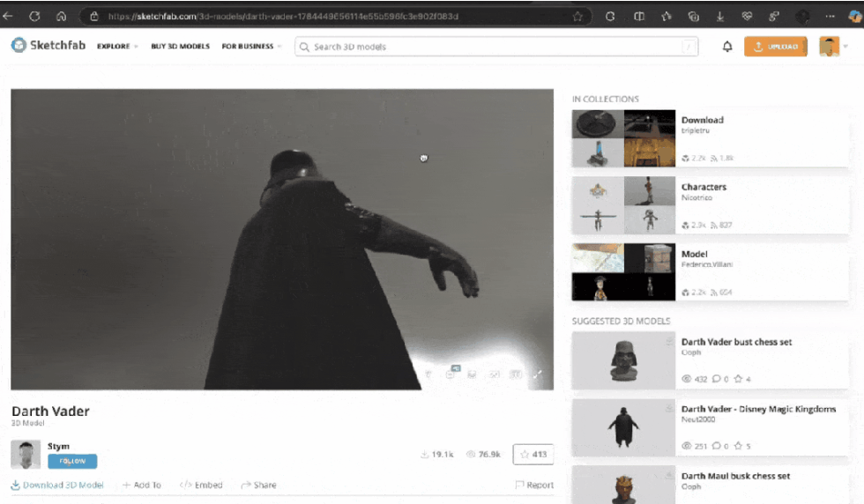
Task: Open the Embed code option
Action: (x=201, y=485)
